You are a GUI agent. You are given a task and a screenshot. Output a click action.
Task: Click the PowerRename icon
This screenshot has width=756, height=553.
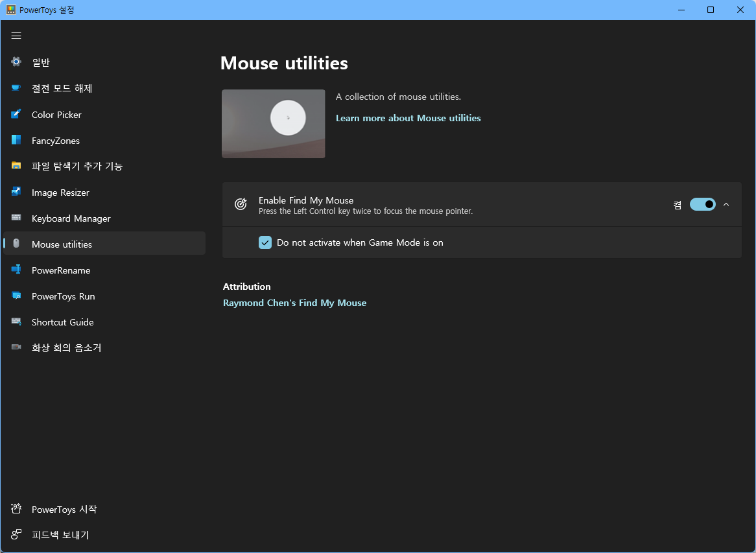16,270
